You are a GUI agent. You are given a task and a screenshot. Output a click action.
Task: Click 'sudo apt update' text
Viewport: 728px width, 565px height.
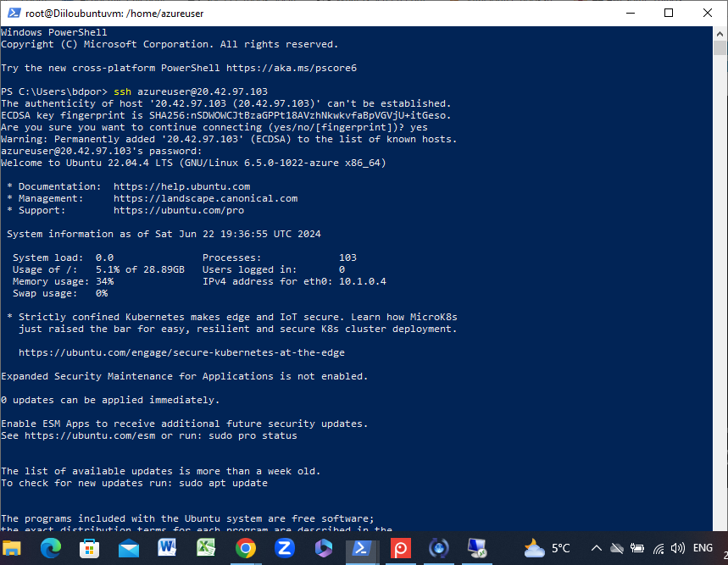(x=224, y=484)
